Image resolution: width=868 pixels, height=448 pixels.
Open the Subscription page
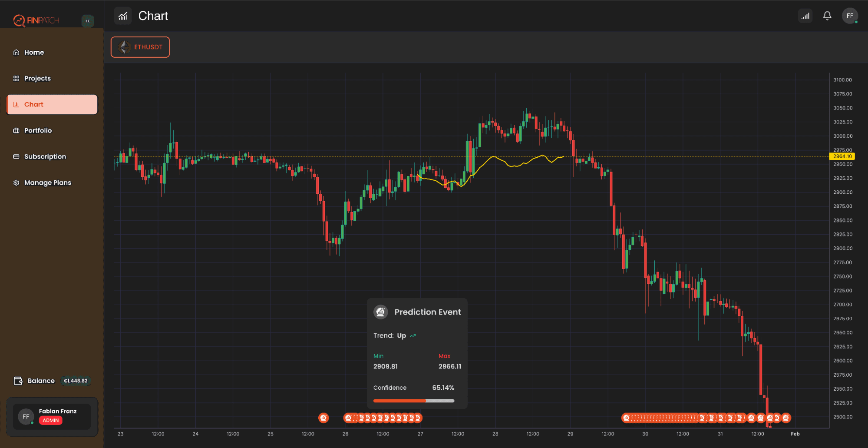[45, 156]
